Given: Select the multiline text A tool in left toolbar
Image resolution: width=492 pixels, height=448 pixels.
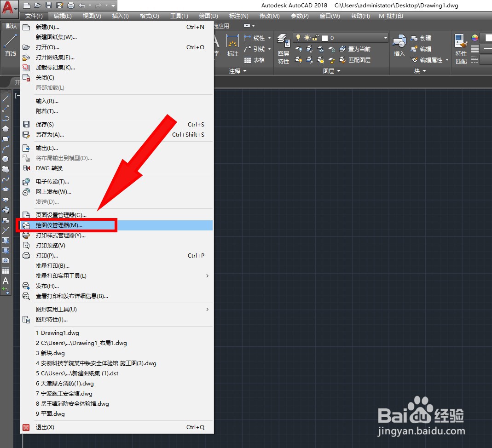Looking at the screenshot, I should tap(6, 281).
